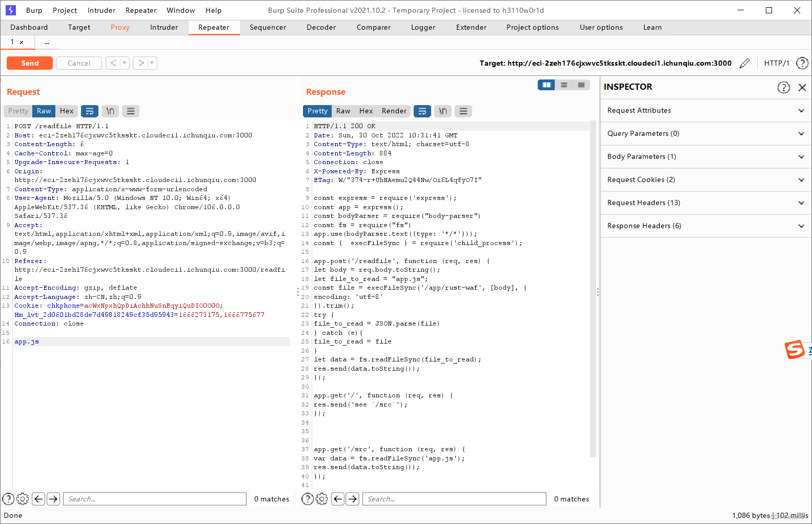
Task: Expand Request Cookies (2) section
Action: (x=706, y=180)
